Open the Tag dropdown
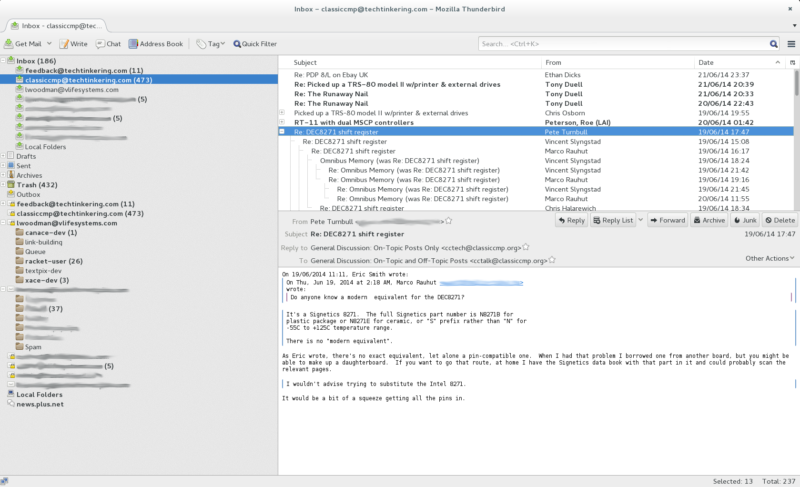800x487 pixels. coord(211,44)
